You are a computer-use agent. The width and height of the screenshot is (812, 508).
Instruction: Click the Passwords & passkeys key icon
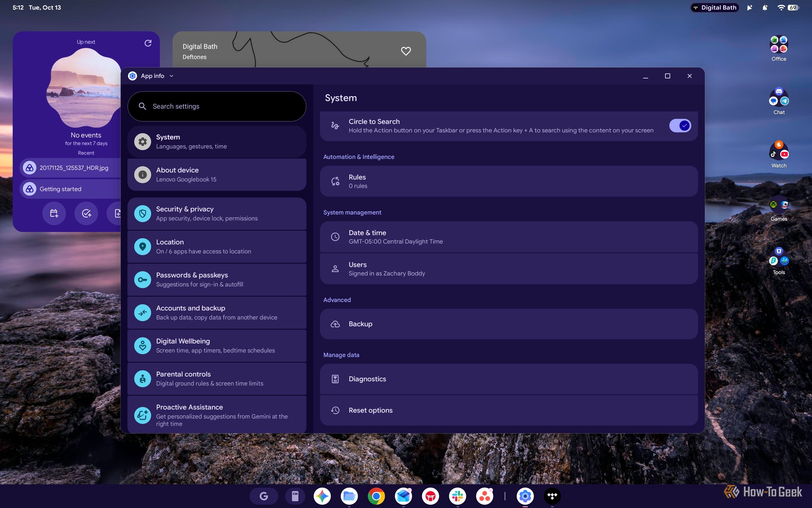[x=143, y=279]
